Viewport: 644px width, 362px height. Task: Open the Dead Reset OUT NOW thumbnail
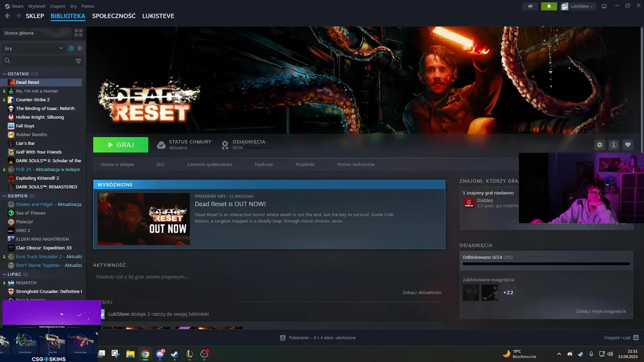coord(144,219)
